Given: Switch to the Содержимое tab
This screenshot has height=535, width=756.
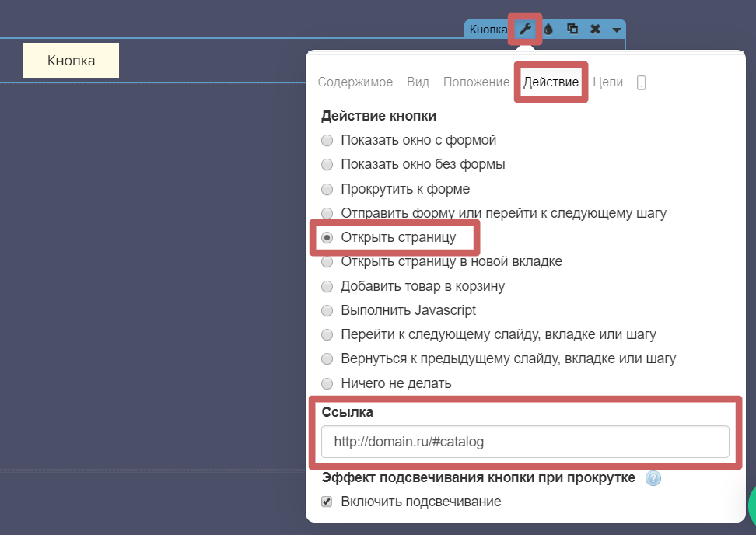Looking at the screenshot, I should click(x=357, y=82).
